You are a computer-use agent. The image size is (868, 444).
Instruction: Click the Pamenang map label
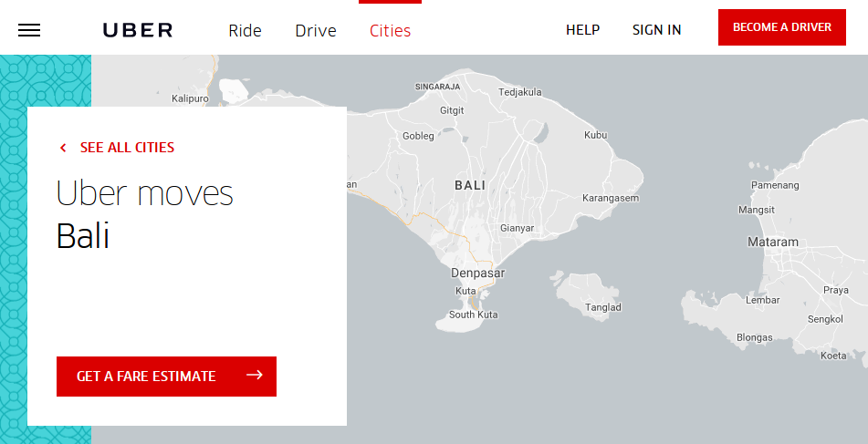click(x=775, y=185)
